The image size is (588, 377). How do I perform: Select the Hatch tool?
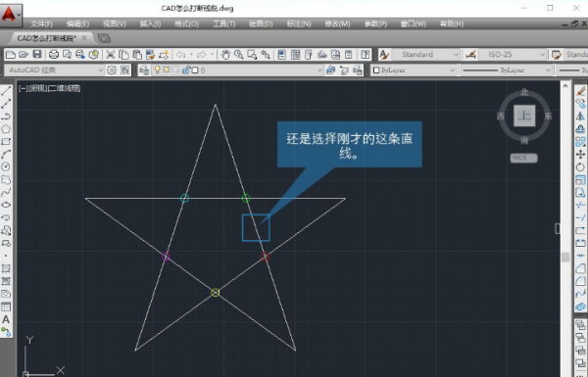pyautogui.click(x=6, y=268)
